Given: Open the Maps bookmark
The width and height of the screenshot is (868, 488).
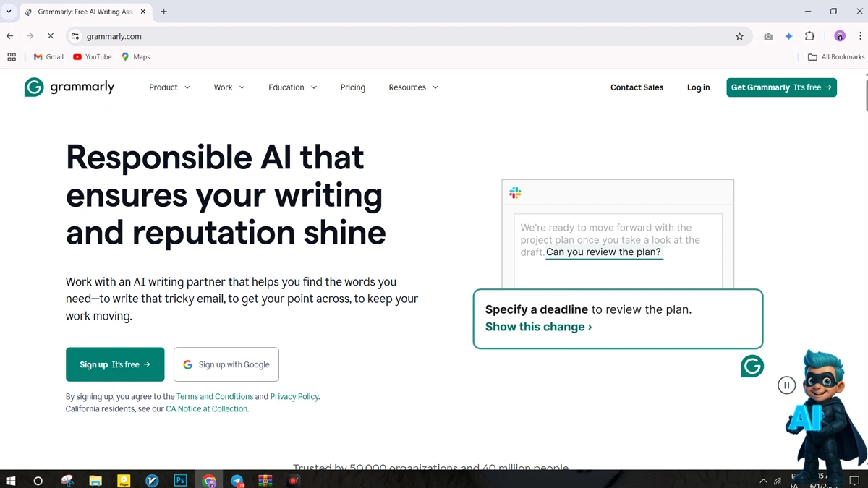Looking at the screenshot, I should tap(135, 57).
